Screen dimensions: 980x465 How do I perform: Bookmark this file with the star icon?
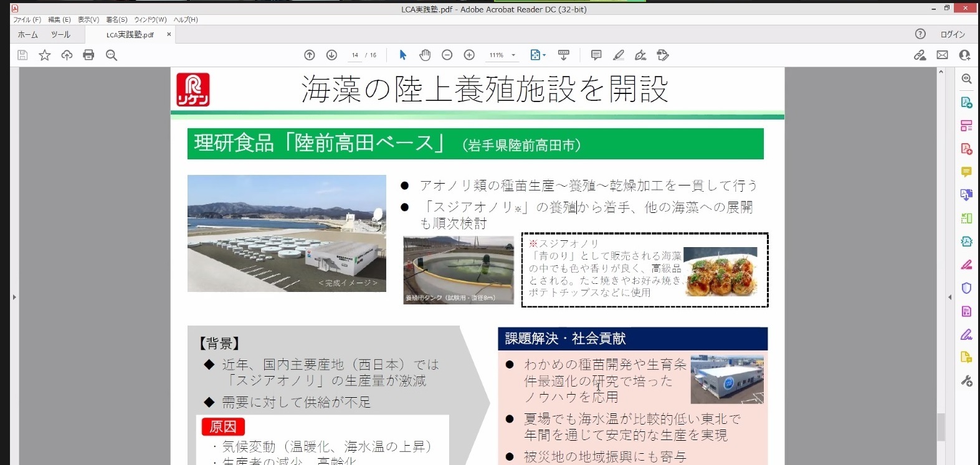45,55
